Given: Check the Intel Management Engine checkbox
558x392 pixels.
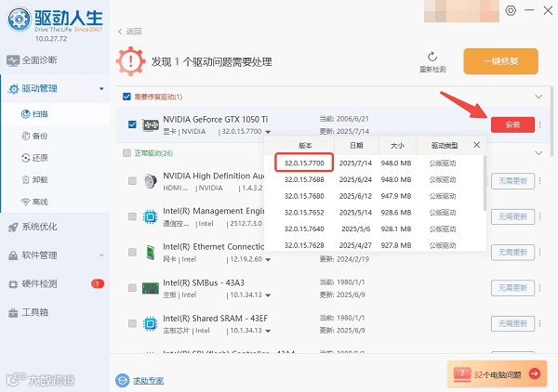Looking at the screenshot, I should pyautogui.click(x=132, y=216).
